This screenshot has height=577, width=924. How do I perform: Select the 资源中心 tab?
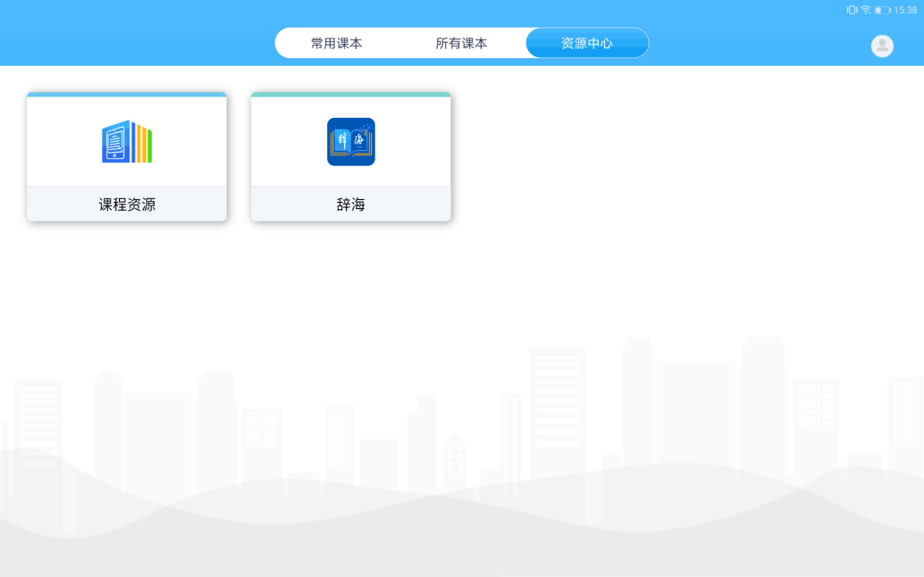[x=587, y=43]
